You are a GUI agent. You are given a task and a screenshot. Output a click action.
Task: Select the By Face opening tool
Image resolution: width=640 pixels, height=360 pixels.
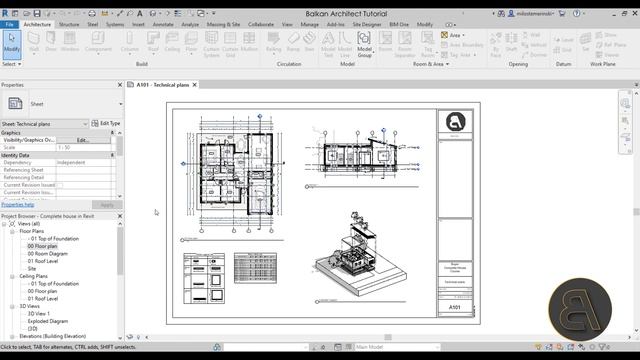[x=496, y=45]
